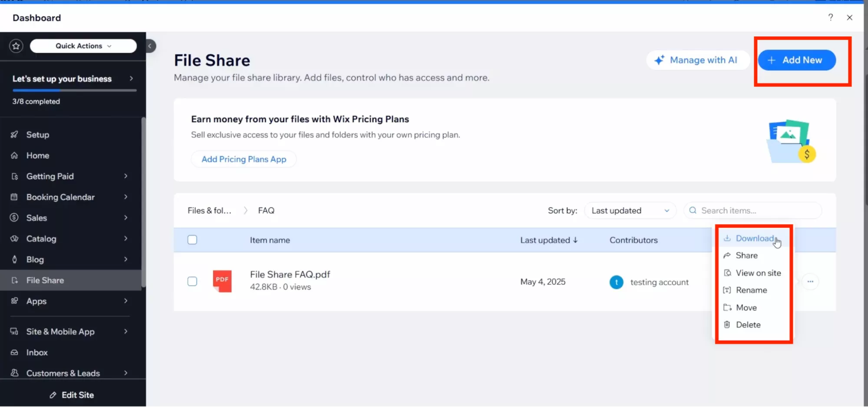This screenshot has height=407, width=868.
Task: Click the Add New button
Action: (797, 60)
